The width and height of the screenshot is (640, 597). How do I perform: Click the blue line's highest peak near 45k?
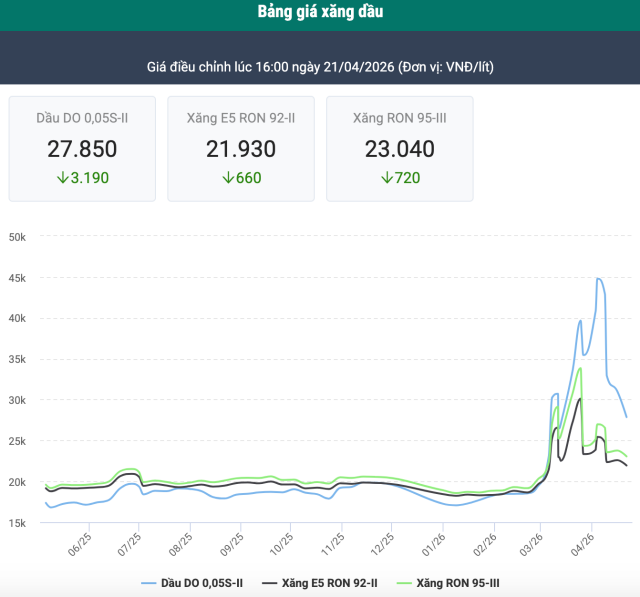tap(598, 279)
